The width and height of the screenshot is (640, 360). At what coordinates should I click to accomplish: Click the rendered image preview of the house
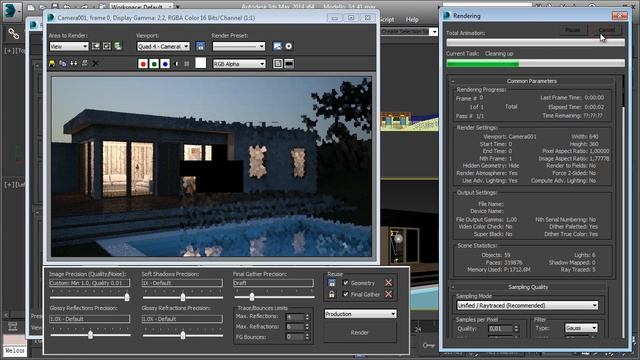coord(211,167)
